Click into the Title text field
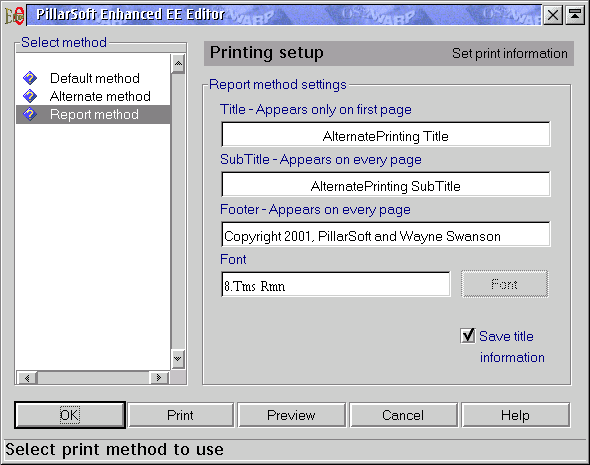This screenshot has height=465, width=590. pos(386,134)
